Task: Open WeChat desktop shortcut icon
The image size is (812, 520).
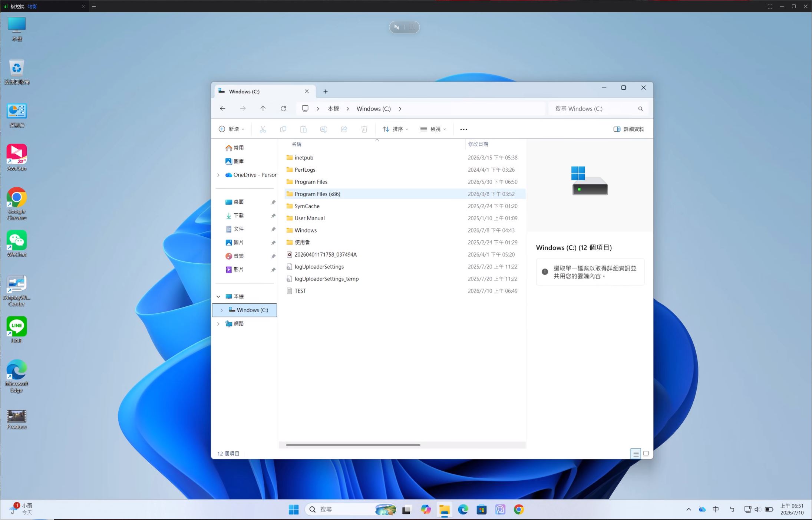Action: [17, 244]
